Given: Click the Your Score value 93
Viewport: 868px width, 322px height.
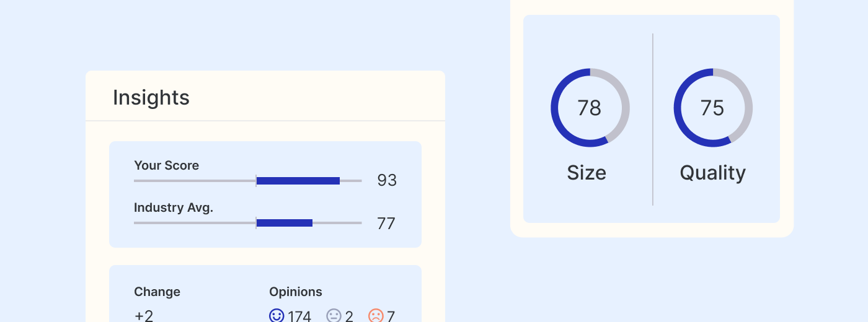Looking at the screenshot, I should pos(387,181).
